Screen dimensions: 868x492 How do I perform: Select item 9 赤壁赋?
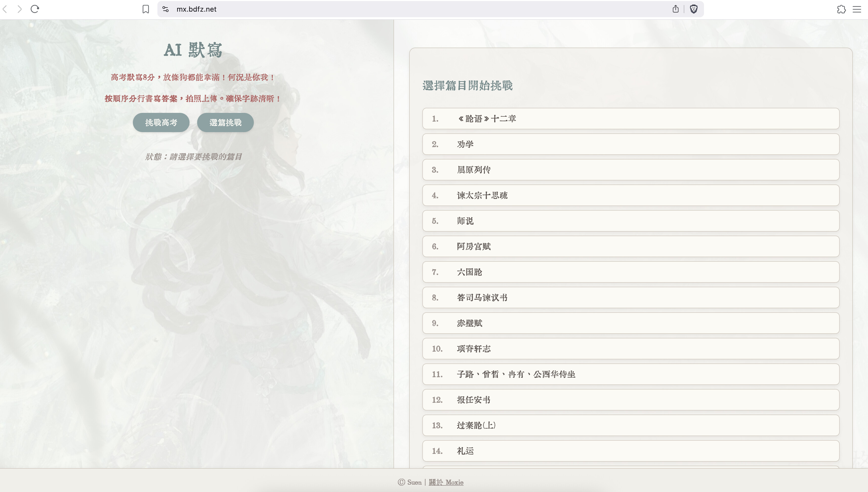(x=630, y=323)
